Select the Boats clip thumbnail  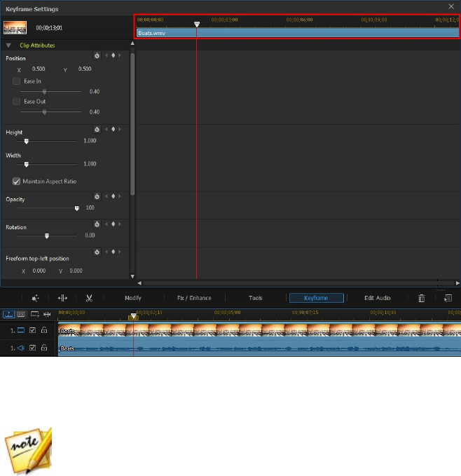click(15, 27)
